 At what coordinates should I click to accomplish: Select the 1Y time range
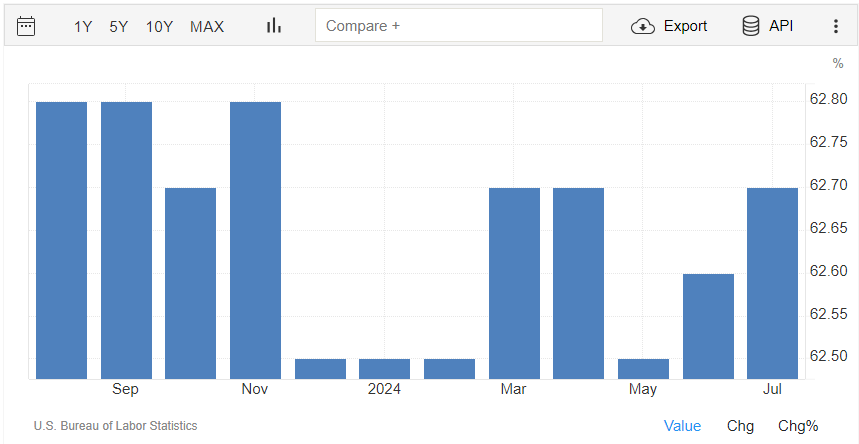click(x=83, y=27)
